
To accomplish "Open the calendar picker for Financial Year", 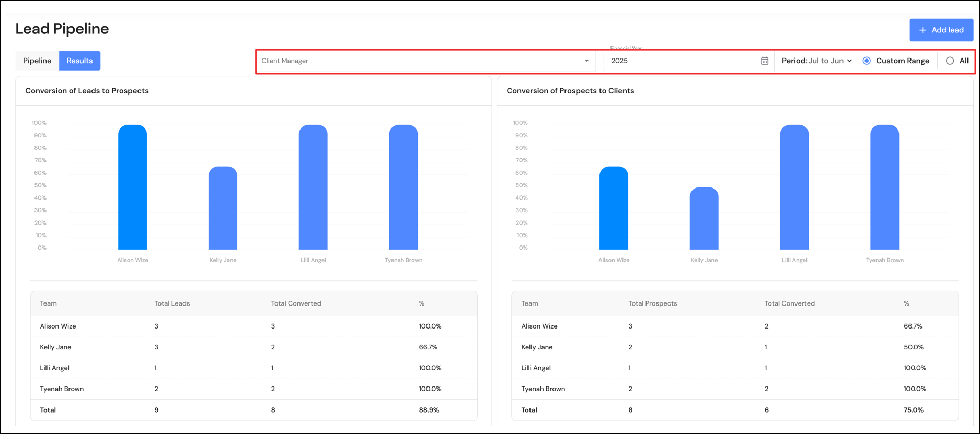I will (x=764, y=61).
